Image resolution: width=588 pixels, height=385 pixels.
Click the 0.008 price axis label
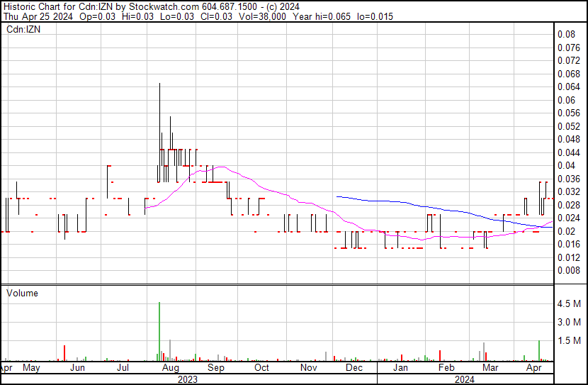click(568, 270)
